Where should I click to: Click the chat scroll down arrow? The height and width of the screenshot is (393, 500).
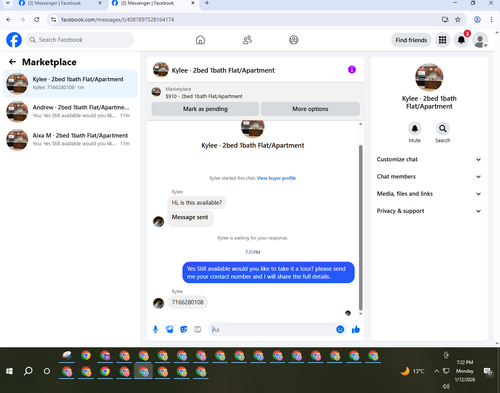point(360,314)
